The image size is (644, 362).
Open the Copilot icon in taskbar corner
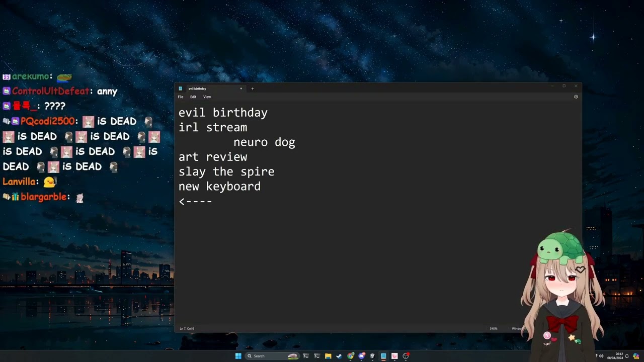pos(636,356)
